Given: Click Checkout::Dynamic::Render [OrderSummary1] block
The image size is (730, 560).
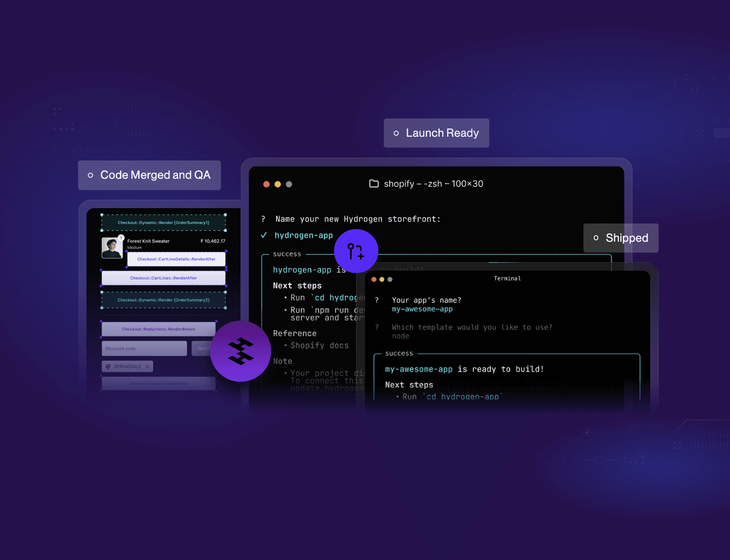Looking at the screenshot, I should [x=163, y=223].
